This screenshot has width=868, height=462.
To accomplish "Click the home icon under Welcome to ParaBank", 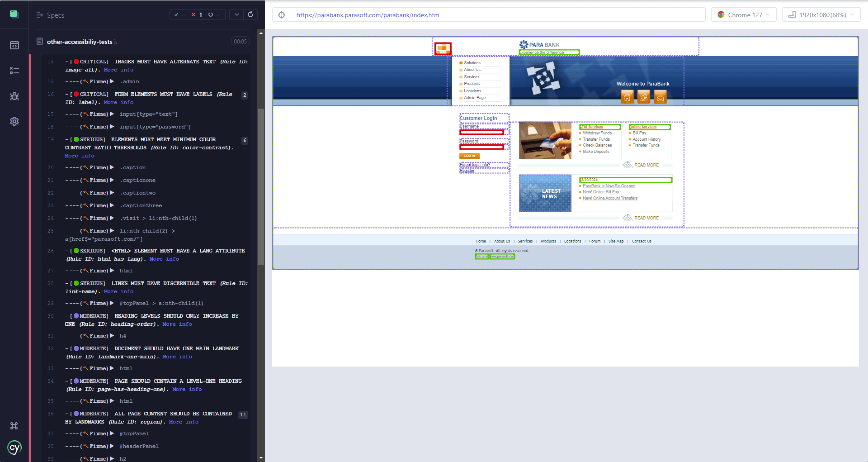I will tap(627, 96).
